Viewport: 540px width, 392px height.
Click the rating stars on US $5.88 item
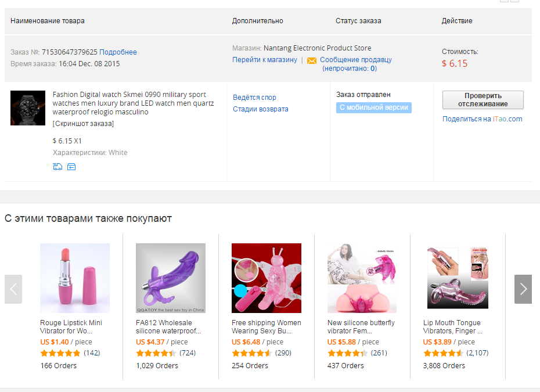[347, 353]
